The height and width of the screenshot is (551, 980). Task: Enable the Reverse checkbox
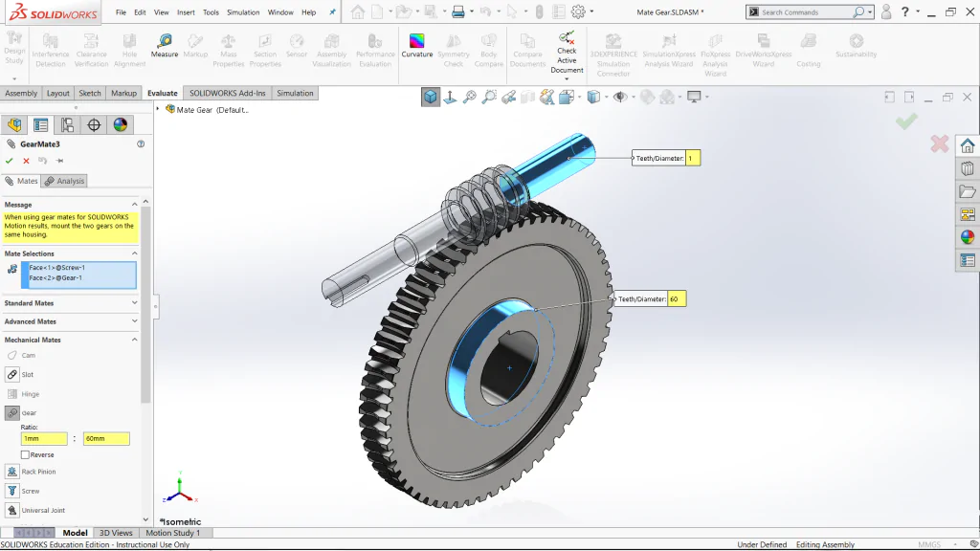pyautogui.click(x=25, y=454)
